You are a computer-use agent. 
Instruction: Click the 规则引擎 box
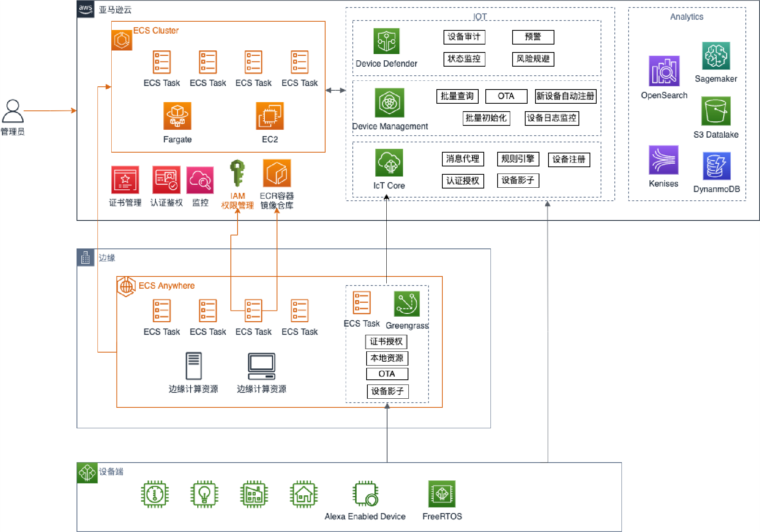click(x=518, y=159)
